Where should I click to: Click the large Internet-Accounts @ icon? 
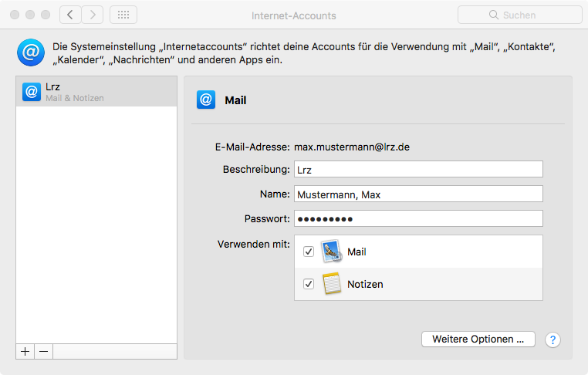pyautogui.click(x=31, y=53)
